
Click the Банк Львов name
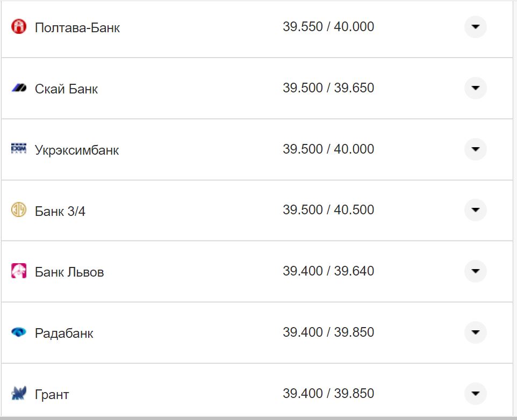[x=69, y=272]
